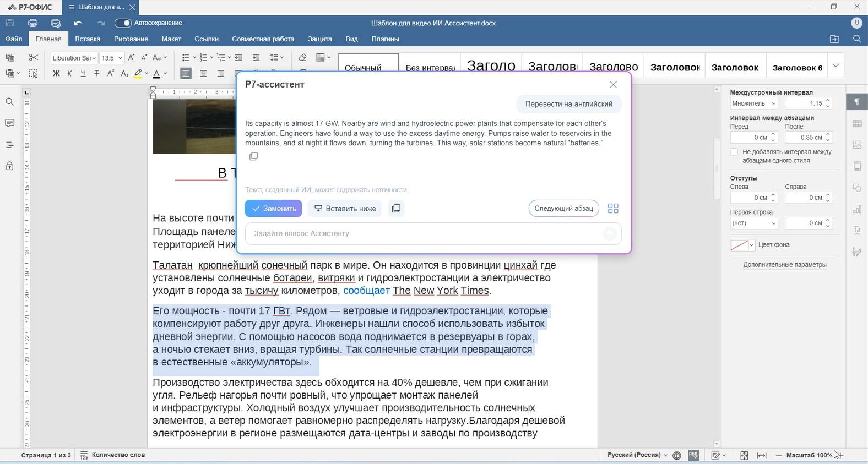Open the comments panel in left sidebar
The image size is (868, 464).
(9, 123)
